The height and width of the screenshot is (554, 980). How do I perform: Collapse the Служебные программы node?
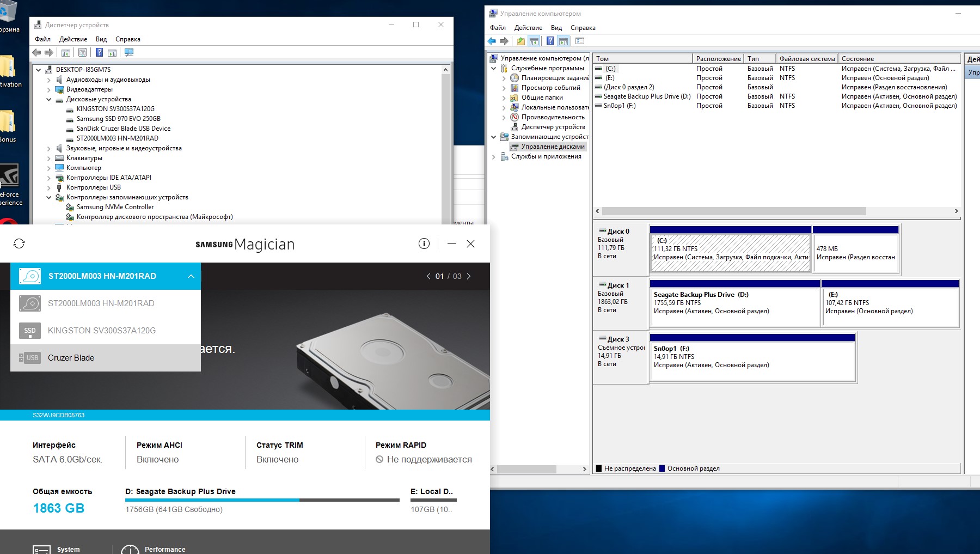point(493,68)
